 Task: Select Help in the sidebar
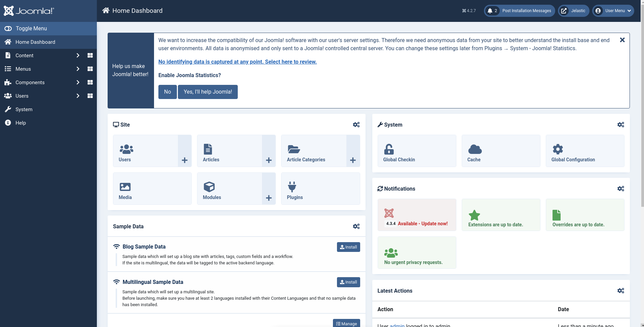pyautogui.click(x=21, y=123)
